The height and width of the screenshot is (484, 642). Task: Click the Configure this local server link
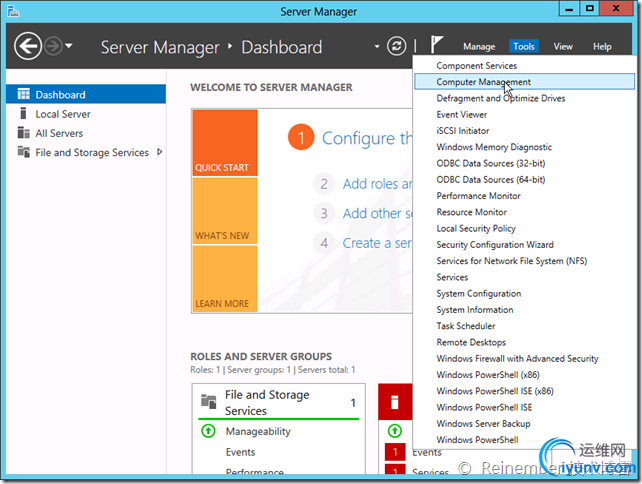click(x=367, y=138)
